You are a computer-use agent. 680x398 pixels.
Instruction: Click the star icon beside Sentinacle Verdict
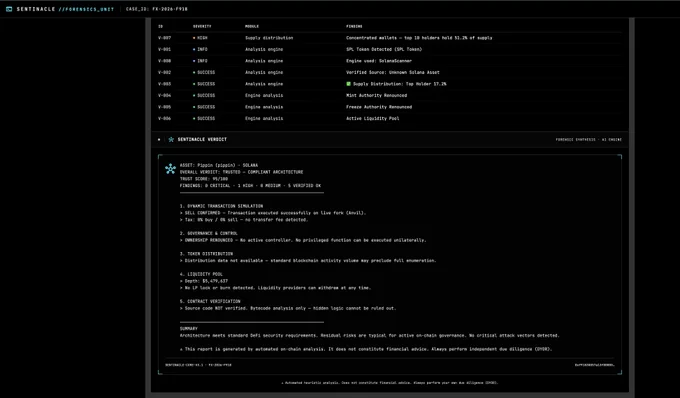tap(171, 140)
